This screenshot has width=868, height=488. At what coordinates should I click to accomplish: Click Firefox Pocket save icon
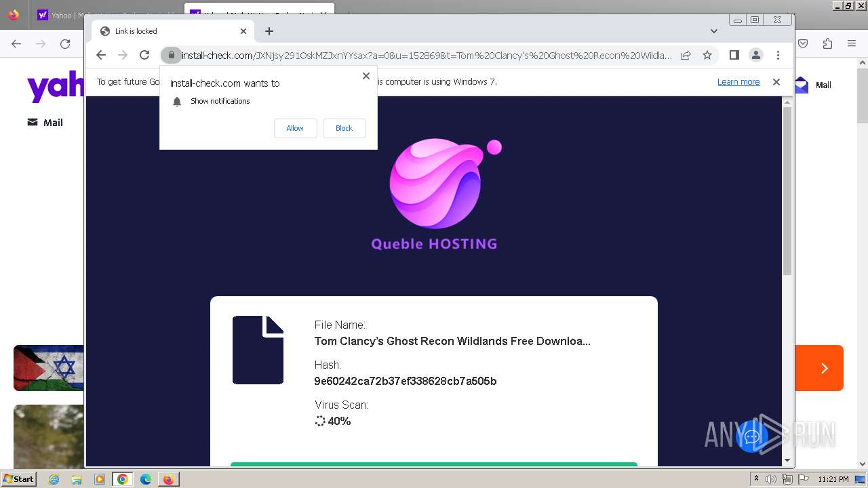tap(803, 43)
